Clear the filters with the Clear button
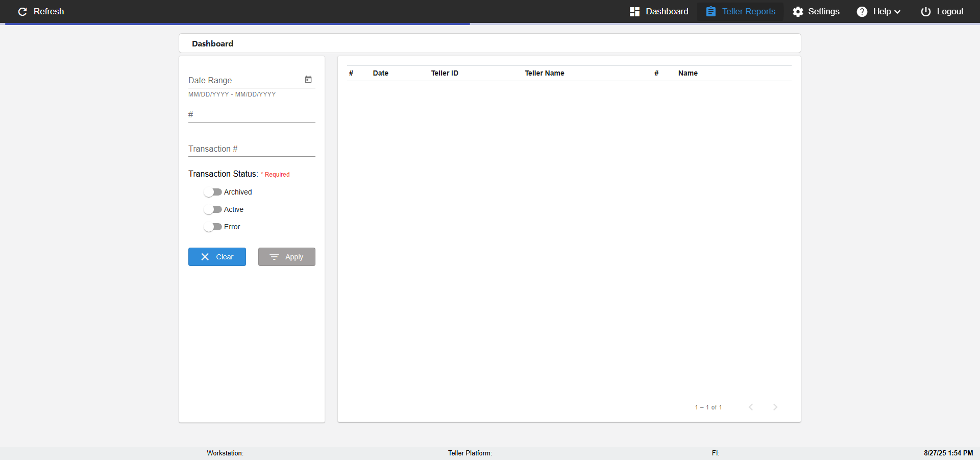The height and width of the screenshot is (460, 980). pyautogui.click(x=217, y=257)
